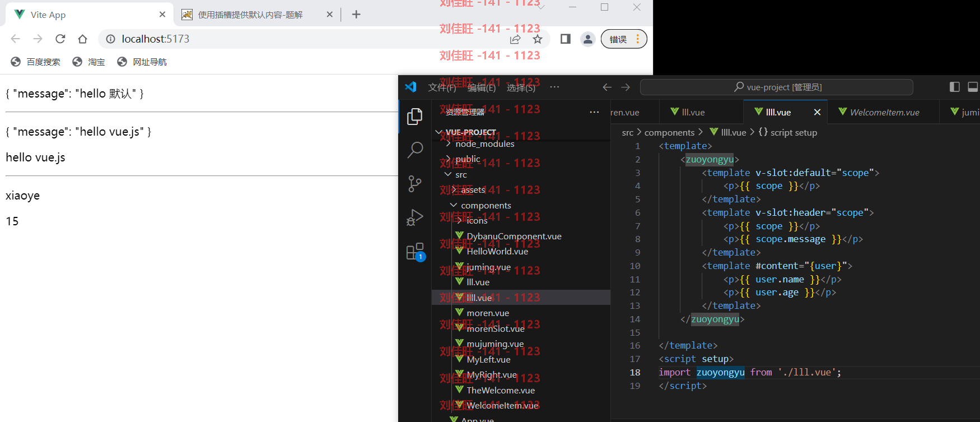Viewport: 980px width, 422px height.
Task: Switch to the Vite App tab
Action: coord(90,15)
